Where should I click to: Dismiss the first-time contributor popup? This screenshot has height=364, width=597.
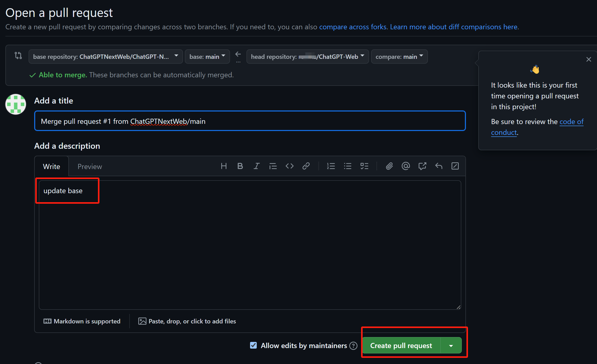pyautogui.click(x=589, y=59)
